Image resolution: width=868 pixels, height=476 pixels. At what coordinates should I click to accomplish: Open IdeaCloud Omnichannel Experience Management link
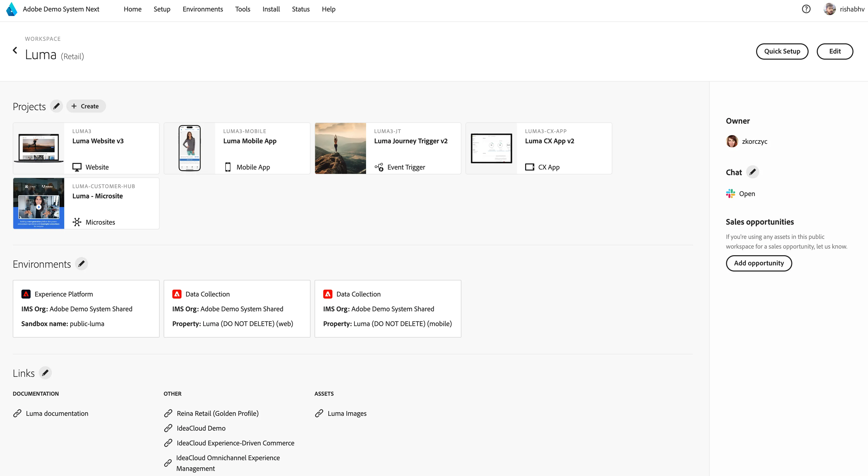(x=228, y=463)
